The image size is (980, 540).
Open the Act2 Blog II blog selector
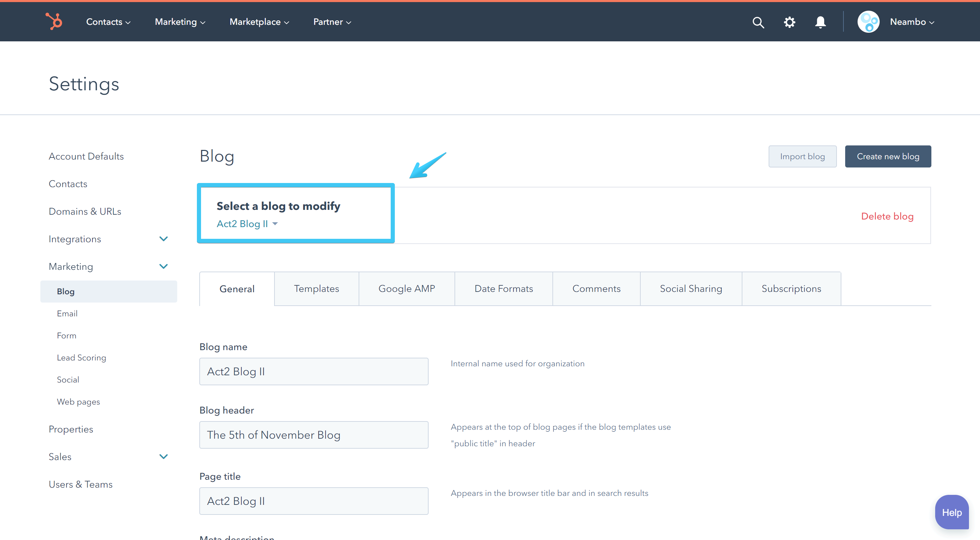(247, 224)
